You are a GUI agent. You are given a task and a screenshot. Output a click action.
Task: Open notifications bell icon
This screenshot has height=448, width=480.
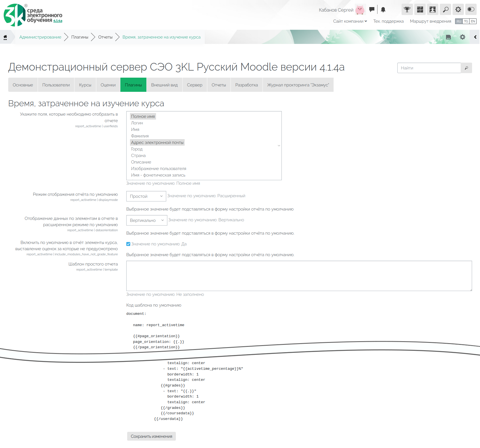(x=383, y=10)
